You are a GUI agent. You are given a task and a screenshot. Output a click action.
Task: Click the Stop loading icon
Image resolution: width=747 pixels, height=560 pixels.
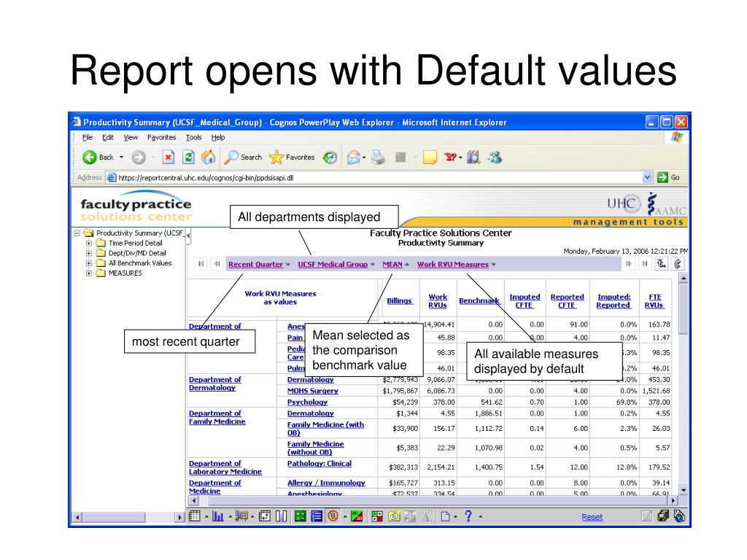169,157
